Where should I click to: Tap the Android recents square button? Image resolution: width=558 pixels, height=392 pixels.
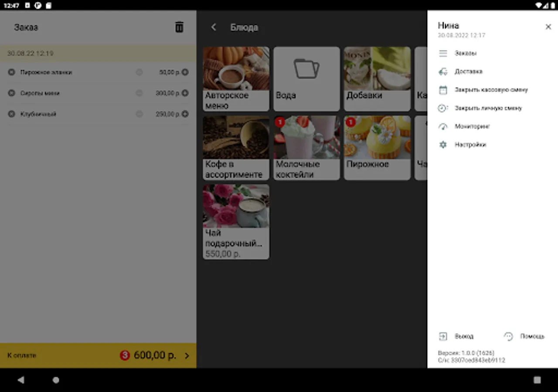point(537,380)
